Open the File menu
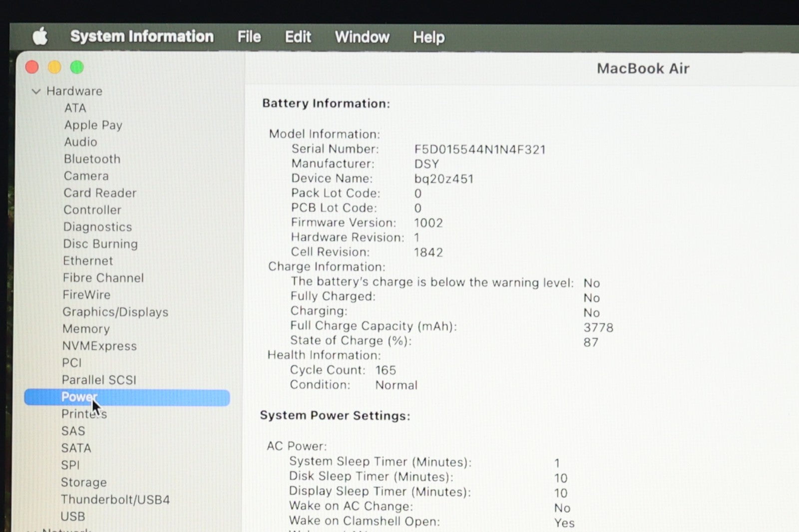 click(x=249, y=37)
